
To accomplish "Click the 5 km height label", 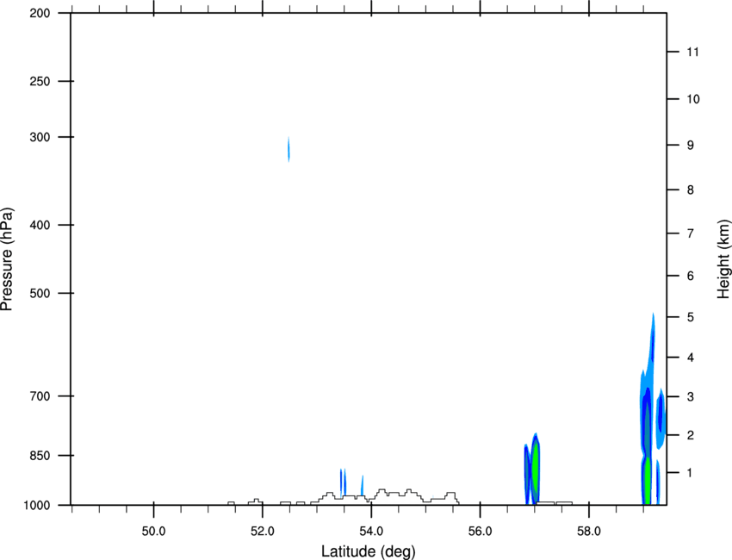I will point(691,318).
